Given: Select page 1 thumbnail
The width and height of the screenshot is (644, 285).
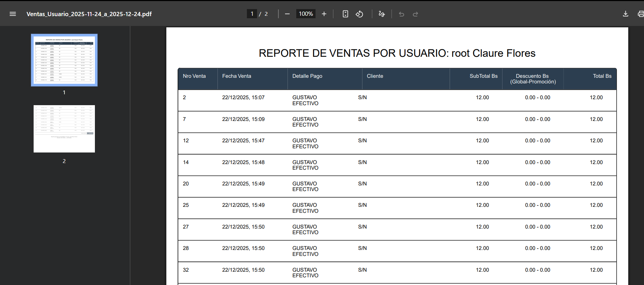Looking at the screenshot, I should pos(64,60).
